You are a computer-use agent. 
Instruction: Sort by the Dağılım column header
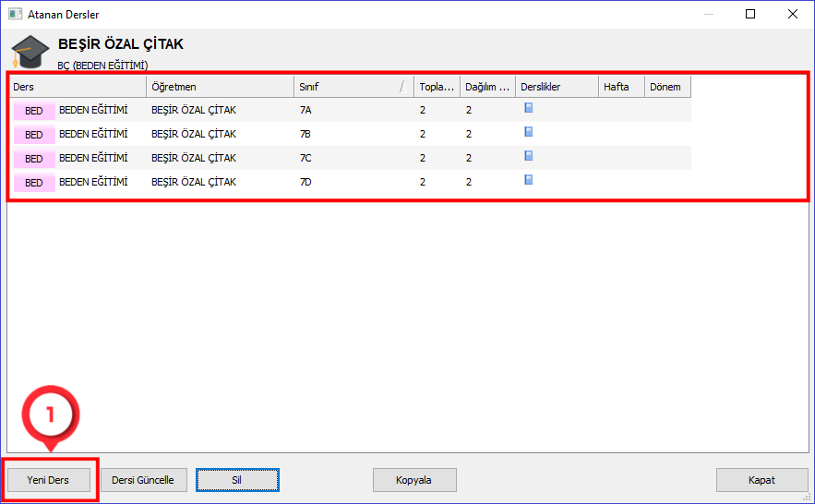tap(487, 87)
